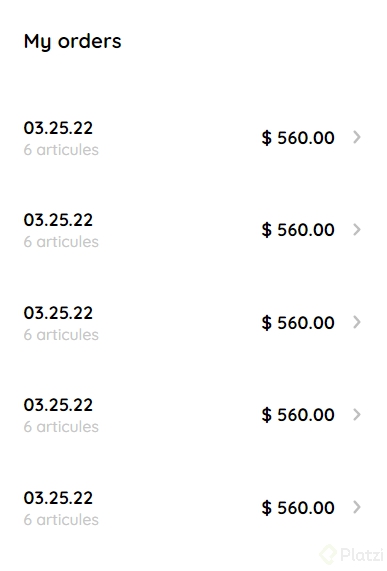Expand the second order using its chevron
The image size is (387, 571).
[357, 229]
